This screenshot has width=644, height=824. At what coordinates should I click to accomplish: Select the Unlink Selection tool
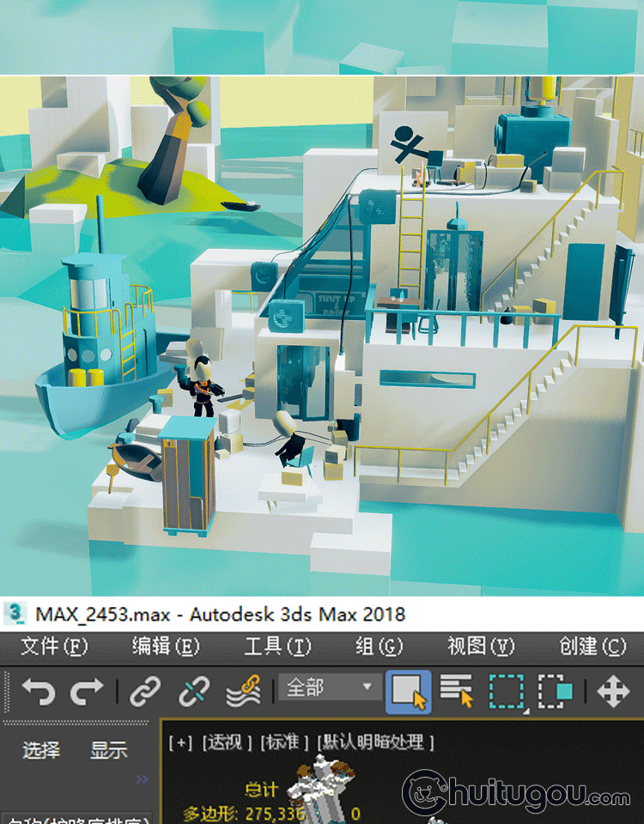coord(194,692)
